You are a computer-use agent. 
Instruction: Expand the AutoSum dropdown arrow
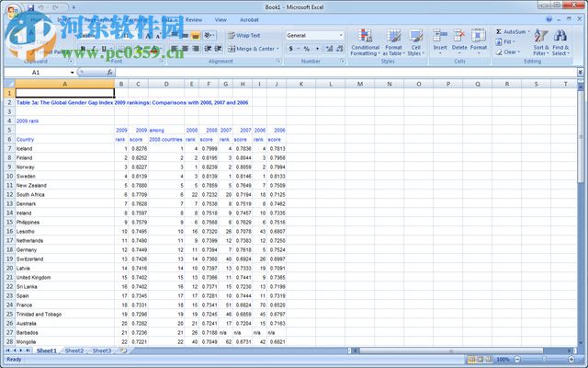[529, 32]
